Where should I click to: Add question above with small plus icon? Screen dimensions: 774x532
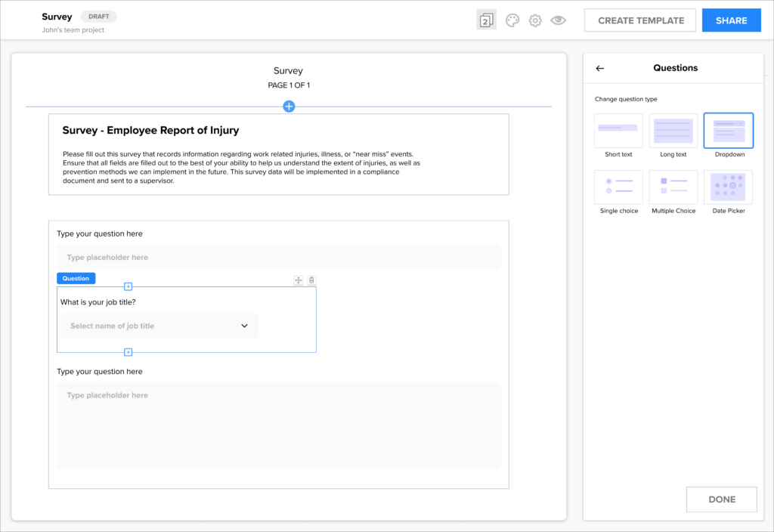[128, 286]
